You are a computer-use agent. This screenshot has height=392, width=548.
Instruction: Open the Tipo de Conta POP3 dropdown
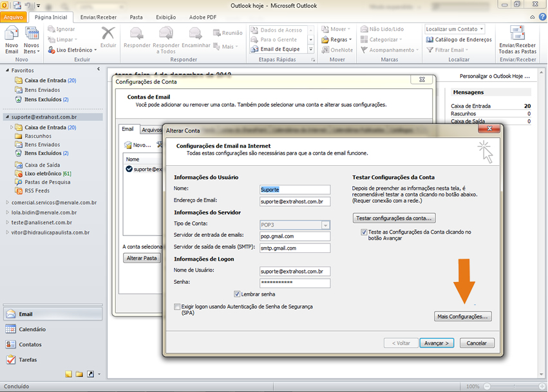pyautogui.click(x=325, y=225)
